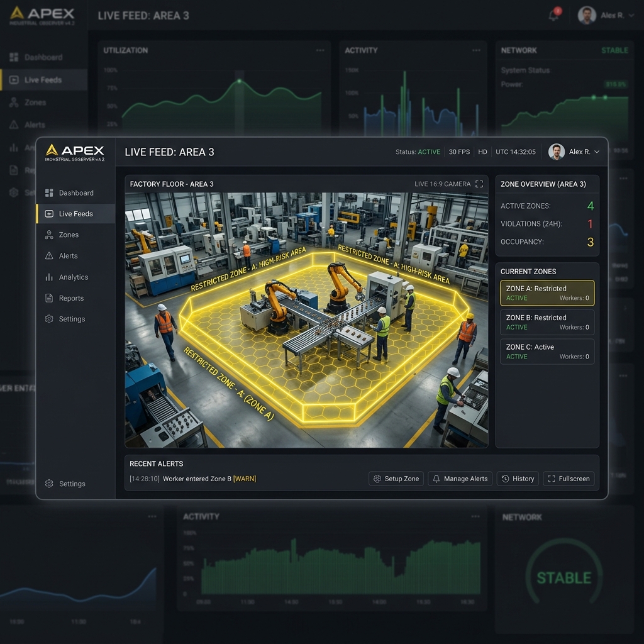This screenshot has width=644, height=644.
Task: Click the [WARN] tag in Recent Alerts
Action: (245, 479)
